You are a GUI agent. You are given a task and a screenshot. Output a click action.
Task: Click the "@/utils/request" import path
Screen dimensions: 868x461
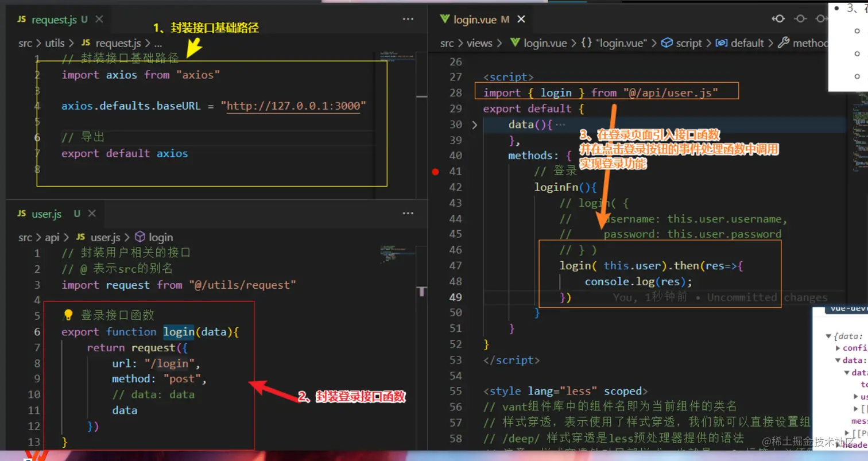[242, 285]
